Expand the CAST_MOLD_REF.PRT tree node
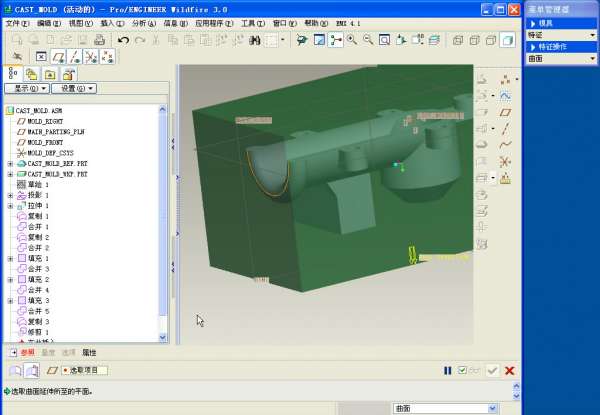 coord(10,164)
